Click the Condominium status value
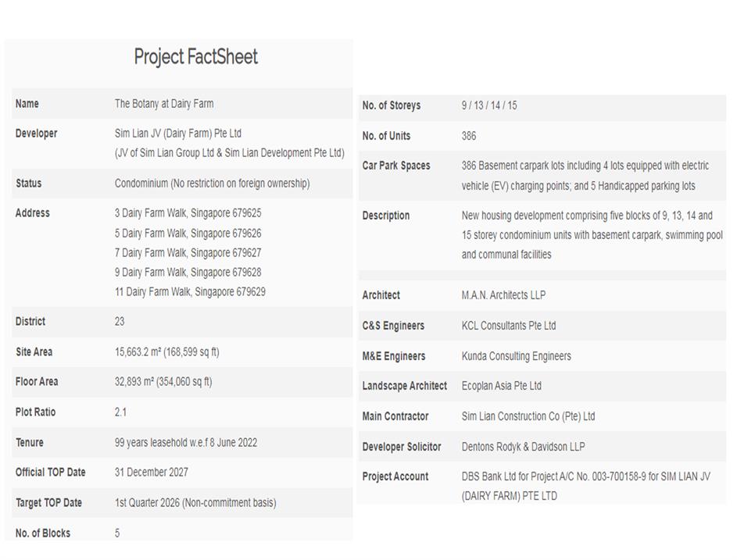The image size is (737, 560). click(212, 184)
